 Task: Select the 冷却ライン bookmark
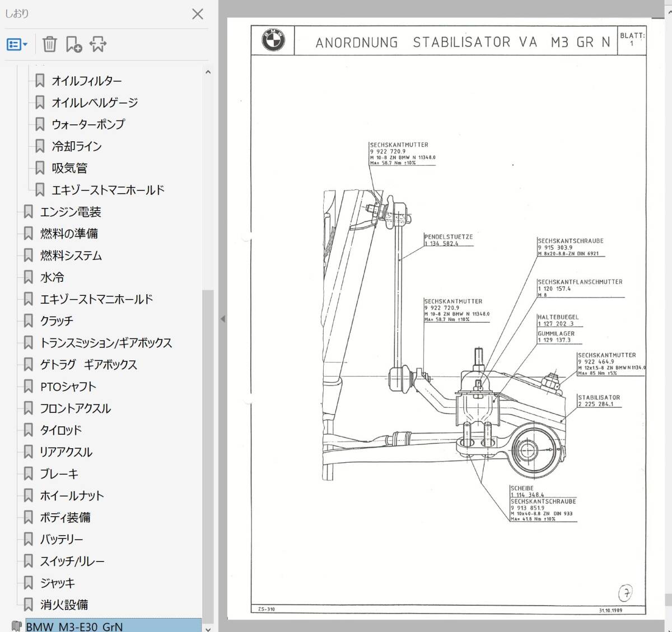(x=77, y=146)
